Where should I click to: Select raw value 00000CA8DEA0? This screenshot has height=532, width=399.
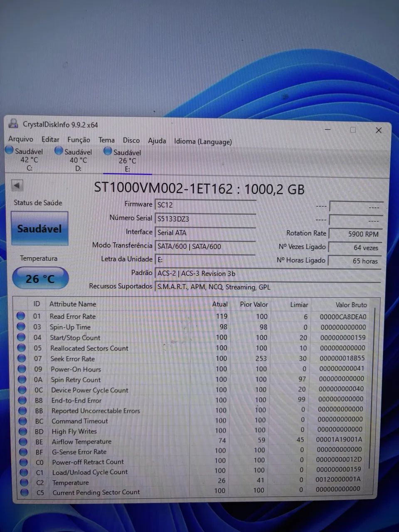tap(343, 317)
